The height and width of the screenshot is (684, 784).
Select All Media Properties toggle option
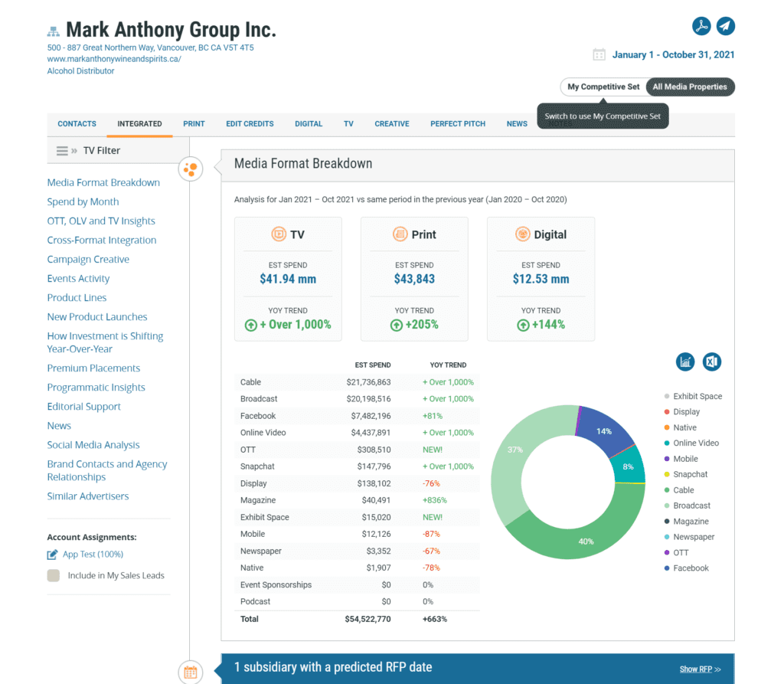click(690, 87)
